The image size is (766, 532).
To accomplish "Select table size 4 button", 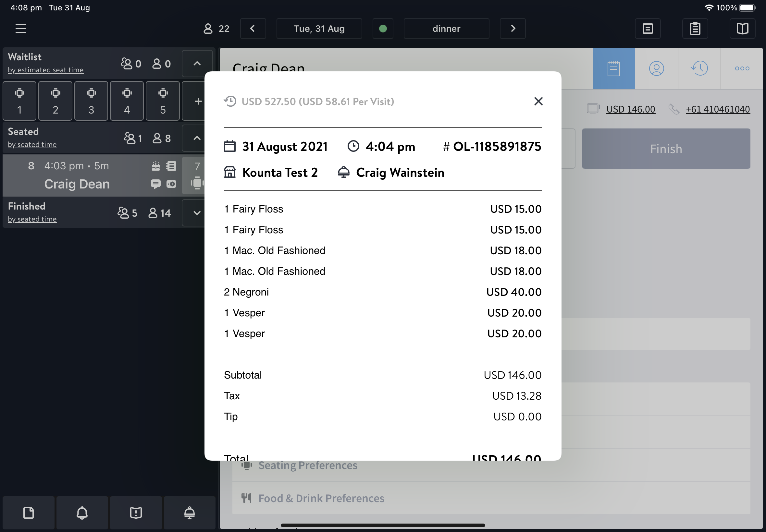I will [x=127, y=101].
